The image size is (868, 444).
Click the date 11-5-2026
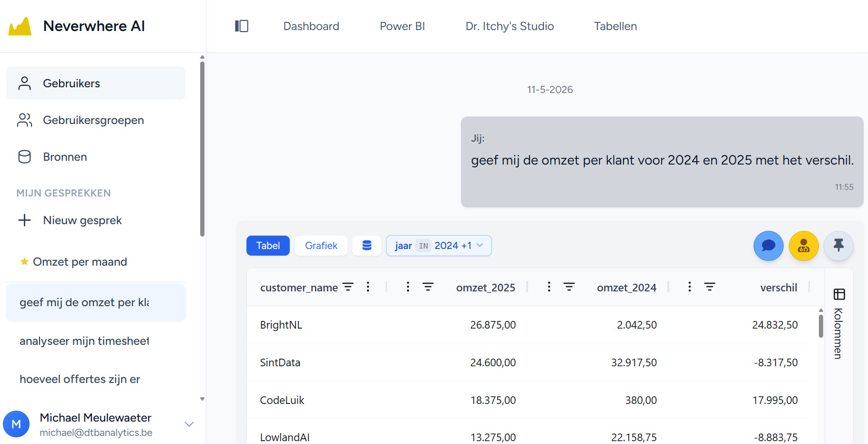[x=550, y=90]
